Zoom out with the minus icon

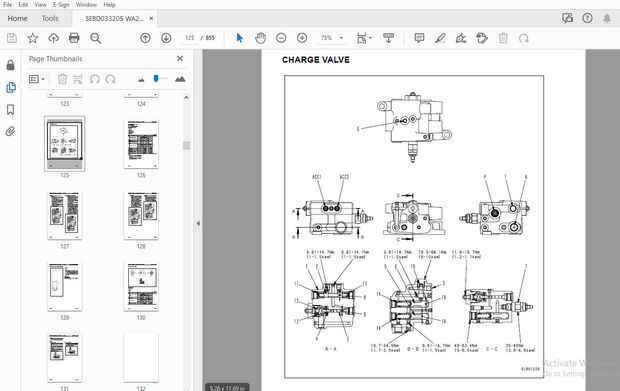click(x=281, y=38)
